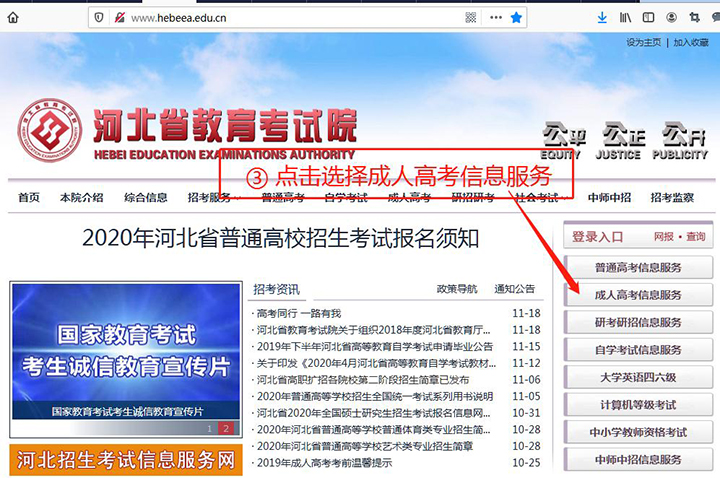
Task: Click the Hebei Education Examinations Authority logo
Action: pyautogui.click(x=50, y=130)
